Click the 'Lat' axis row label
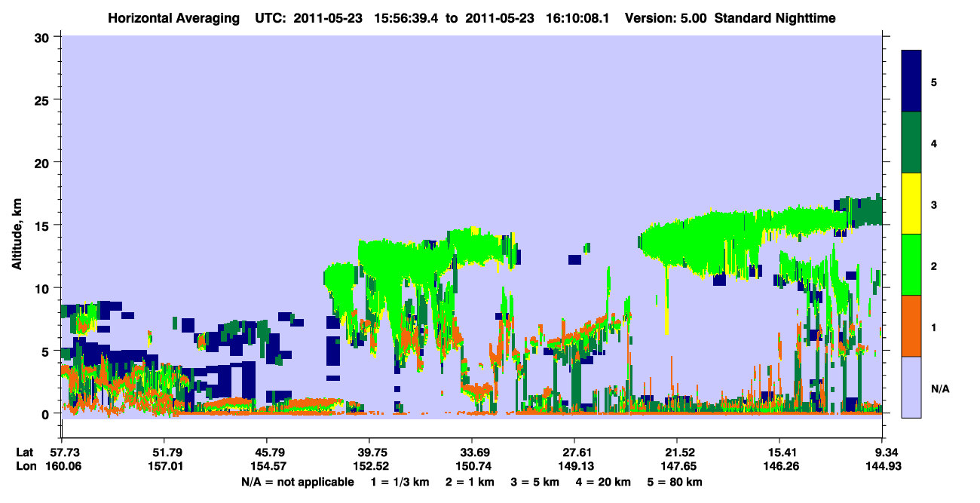 [24, 452]
